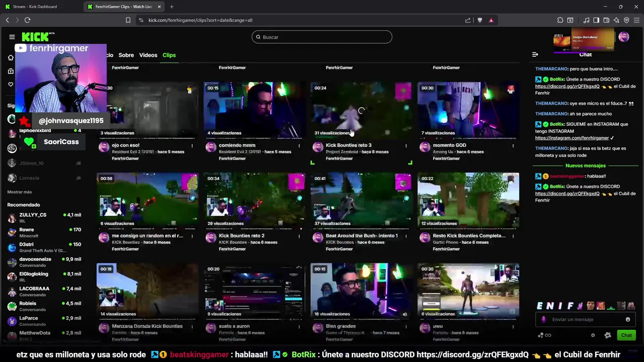The width and height of the screenshot is (644, 362).
Task: Open recommended channel LaParce
Action: 44,321
